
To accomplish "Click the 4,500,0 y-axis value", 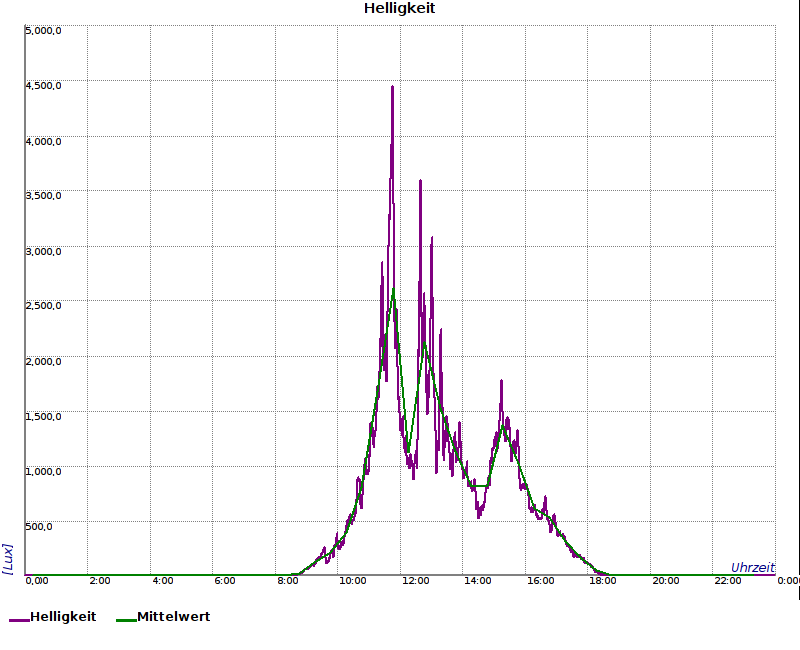I will pyautogui.click(x=43, y=86).
